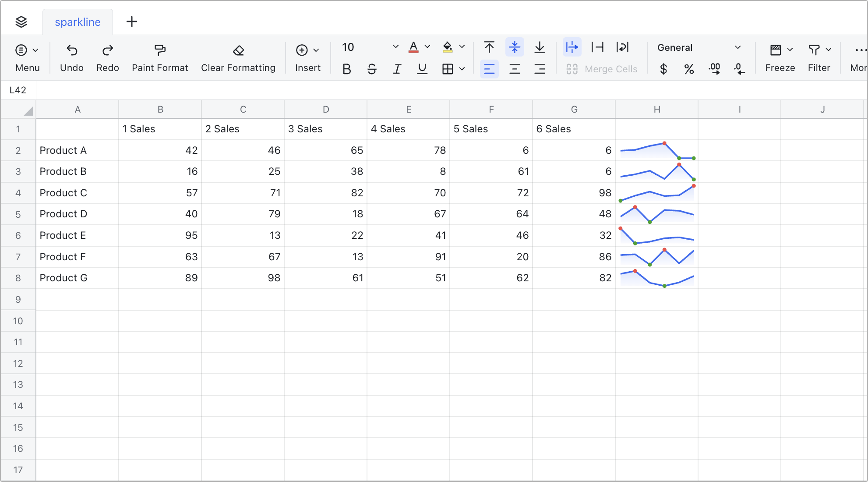
Task: Increase decimal places
Action: point(714,69)
